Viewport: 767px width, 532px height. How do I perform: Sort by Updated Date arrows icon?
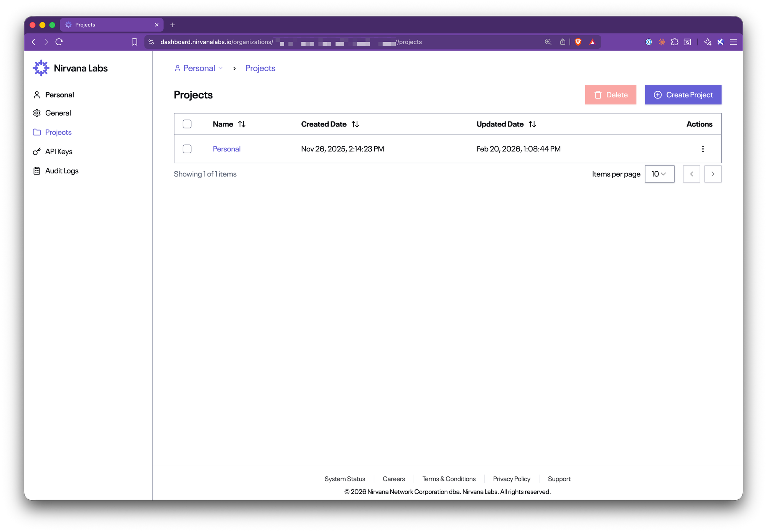532,124
